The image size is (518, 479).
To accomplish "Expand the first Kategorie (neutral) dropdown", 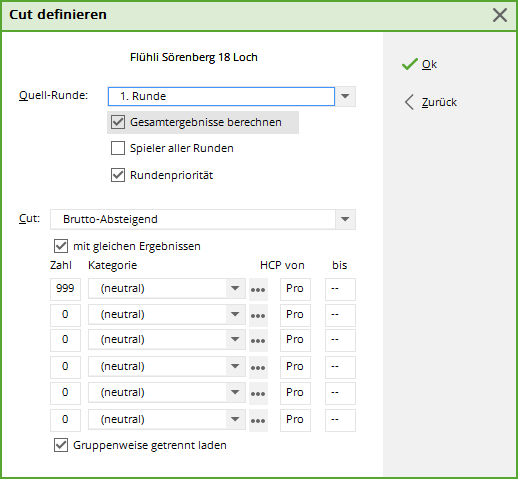I will 235,288.
